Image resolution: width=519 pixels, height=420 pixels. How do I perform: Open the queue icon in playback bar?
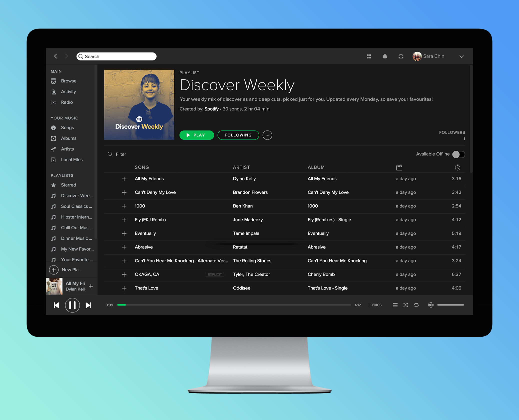tap(395, 305)
